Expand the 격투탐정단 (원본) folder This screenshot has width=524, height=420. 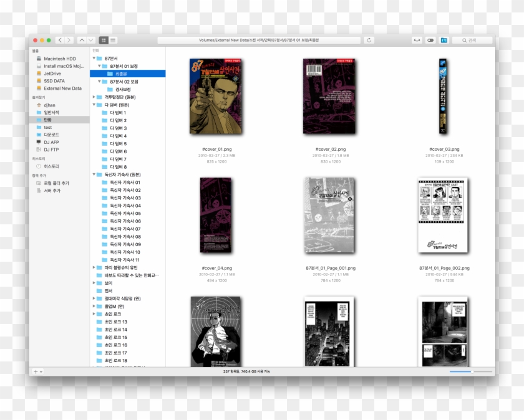click(x=93, y=96)
